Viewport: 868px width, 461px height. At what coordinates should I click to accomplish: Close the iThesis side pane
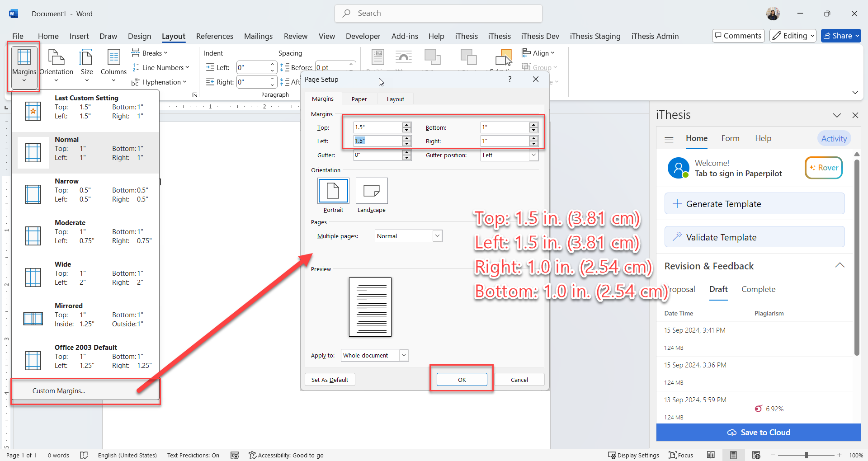855,115
